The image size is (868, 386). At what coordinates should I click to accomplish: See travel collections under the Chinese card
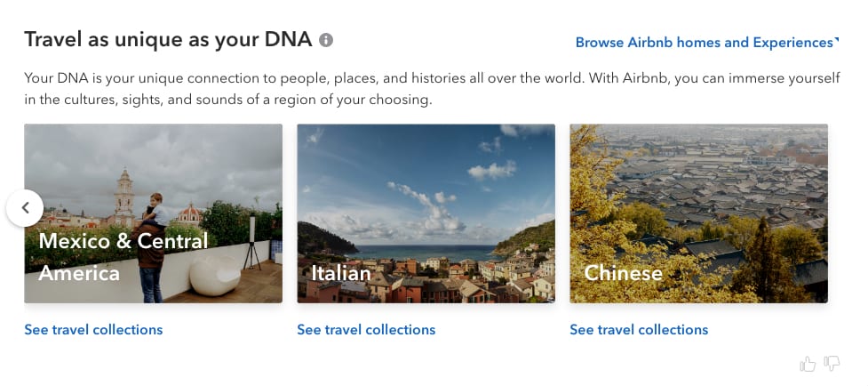pyautogui.click(x=639, y=329)
